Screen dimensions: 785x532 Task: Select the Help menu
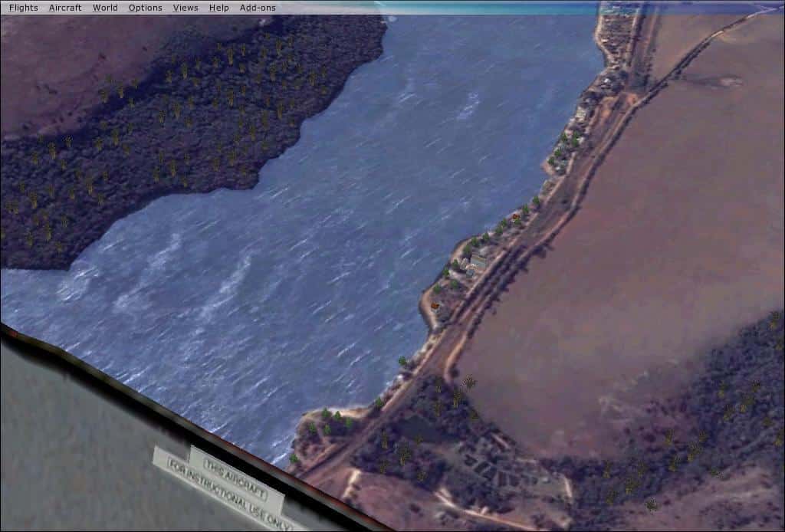[219, 8]
